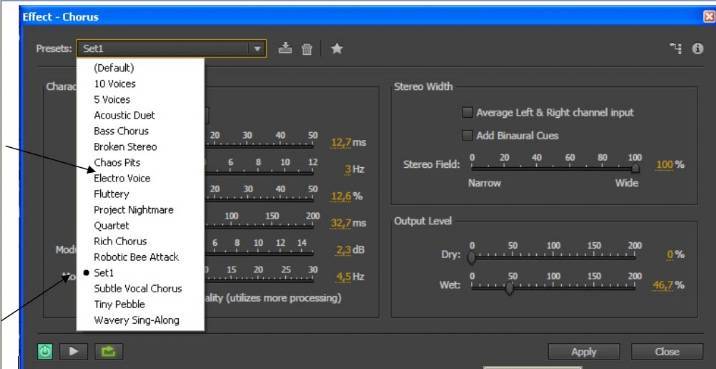
Task: Delete the selected preset trash icon
Action: [x=307, y=48]
